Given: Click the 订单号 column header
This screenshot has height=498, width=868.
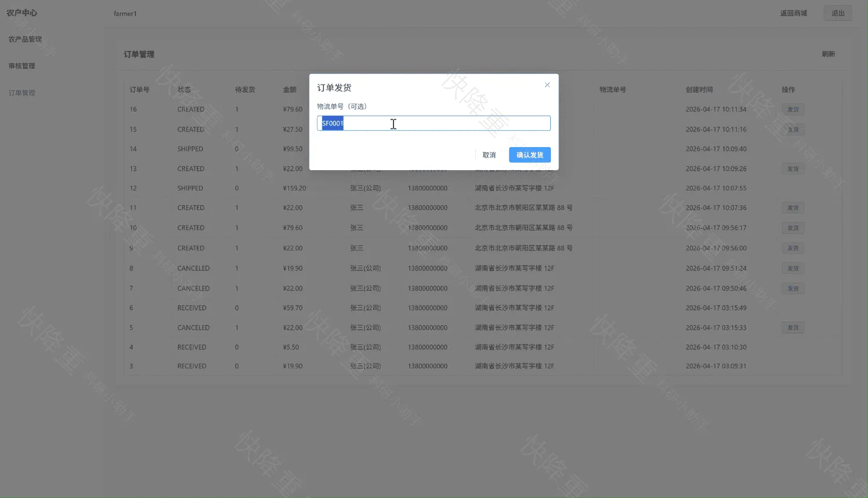Looking at the screenshot, I should pos(139,90).
